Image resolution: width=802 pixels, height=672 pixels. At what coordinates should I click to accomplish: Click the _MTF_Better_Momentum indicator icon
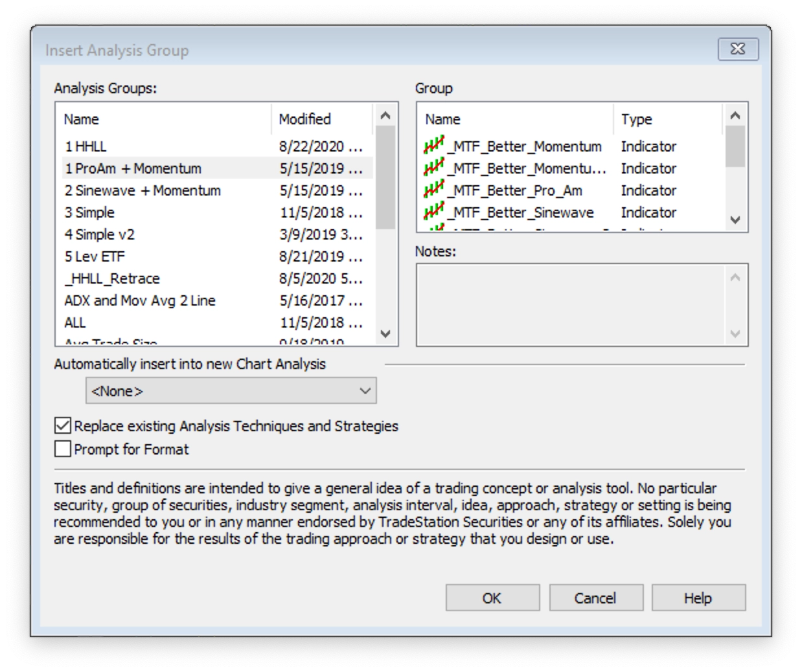click(434, 145)
